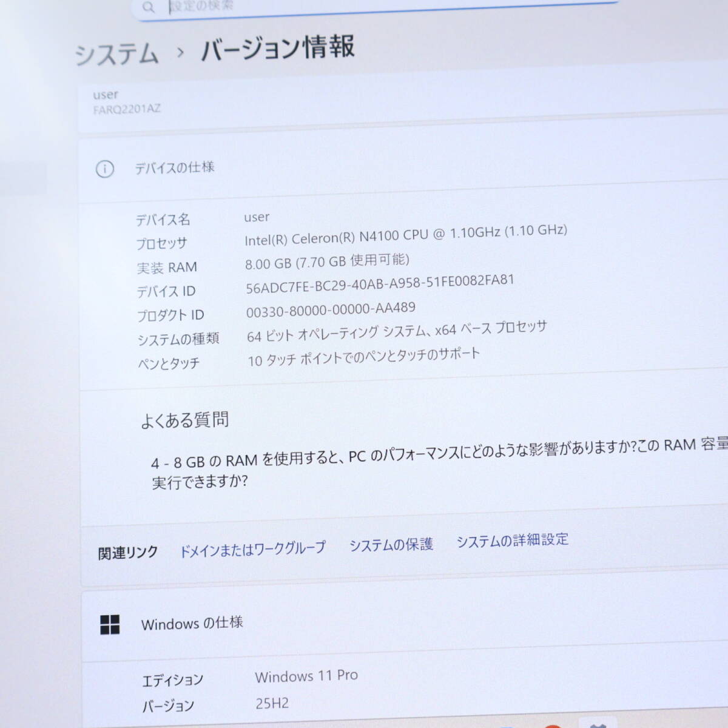Viewport: 728px width, 728px height.
Task: Open ドメインまたはワークグループ link
Action: (x=252, y=549)
